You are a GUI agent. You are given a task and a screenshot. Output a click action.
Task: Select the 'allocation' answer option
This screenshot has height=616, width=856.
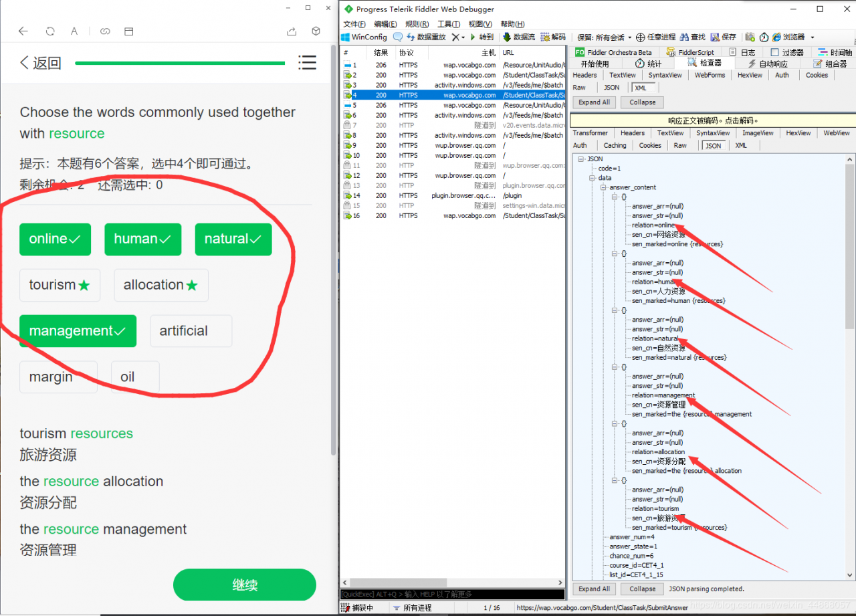click(161, 286)
